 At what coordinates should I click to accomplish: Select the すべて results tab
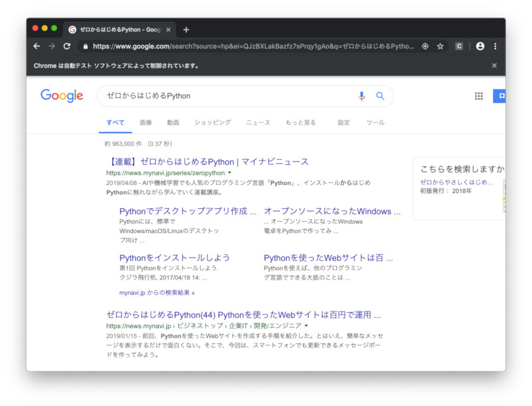(x=115, y=122)
